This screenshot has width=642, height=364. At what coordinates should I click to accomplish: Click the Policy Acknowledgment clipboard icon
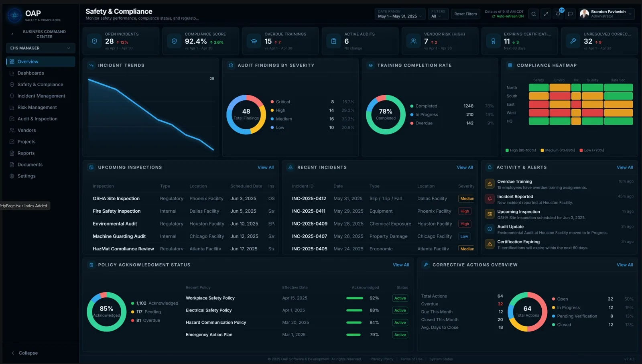(x=91, y=265)
